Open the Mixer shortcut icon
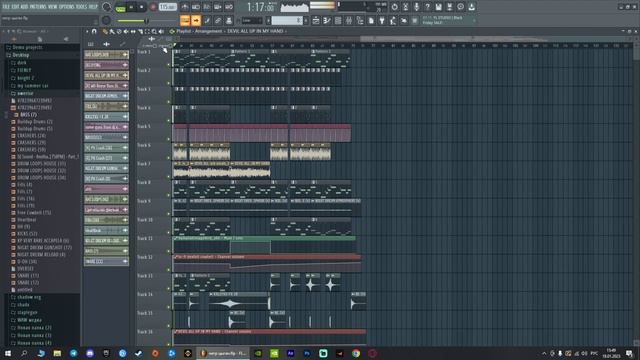Screen dimensions: 640x360 point(349,20)
